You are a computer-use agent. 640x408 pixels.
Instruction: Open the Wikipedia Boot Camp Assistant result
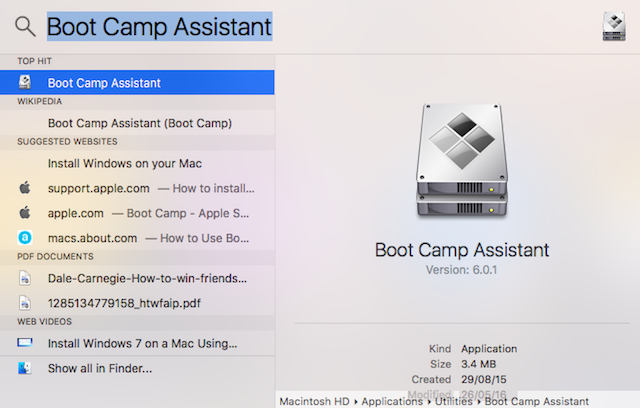coord(139,123)
